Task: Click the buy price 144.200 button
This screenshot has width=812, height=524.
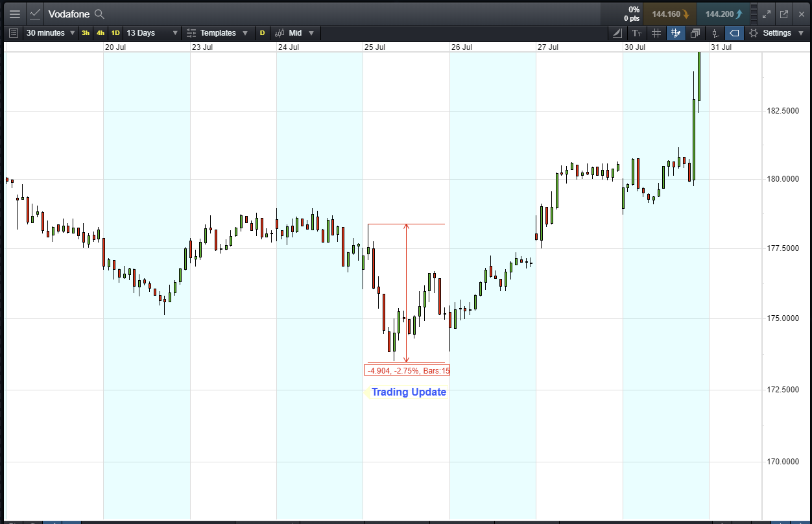Action: [724, 14]
